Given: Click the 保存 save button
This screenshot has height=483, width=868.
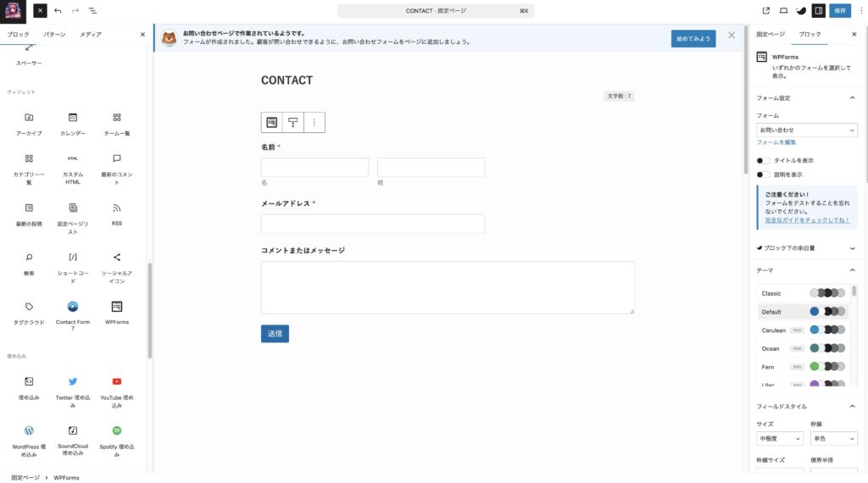Looking at the screenshot, I should click(x=840, y=11).
